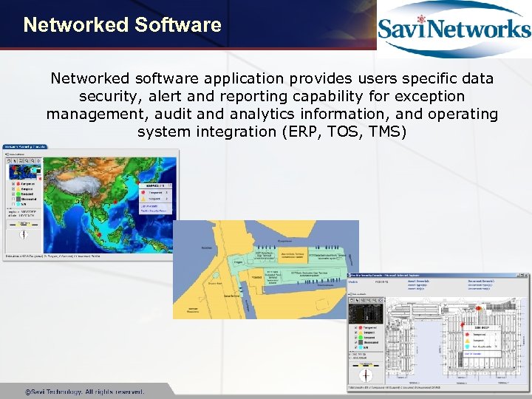Toggle Secured checkbox in Facility Security Console
The image size is (532, 399).
(356, 338)
